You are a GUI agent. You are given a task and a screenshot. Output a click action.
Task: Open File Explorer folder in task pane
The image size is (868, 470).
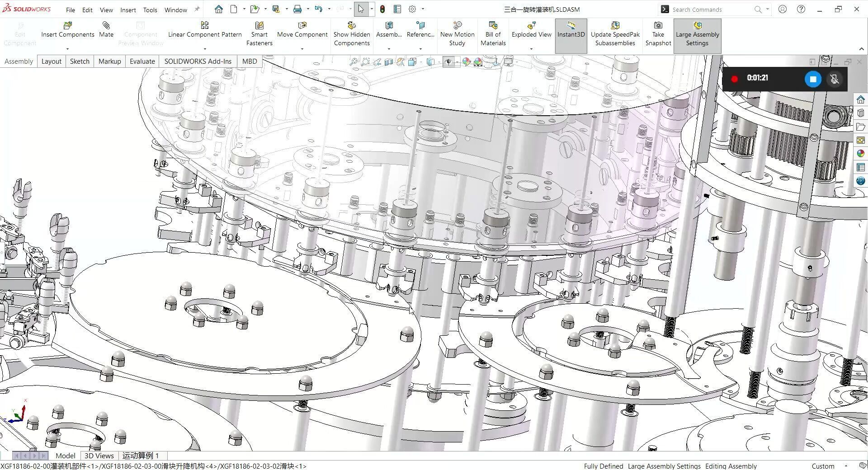pos(861,127)
